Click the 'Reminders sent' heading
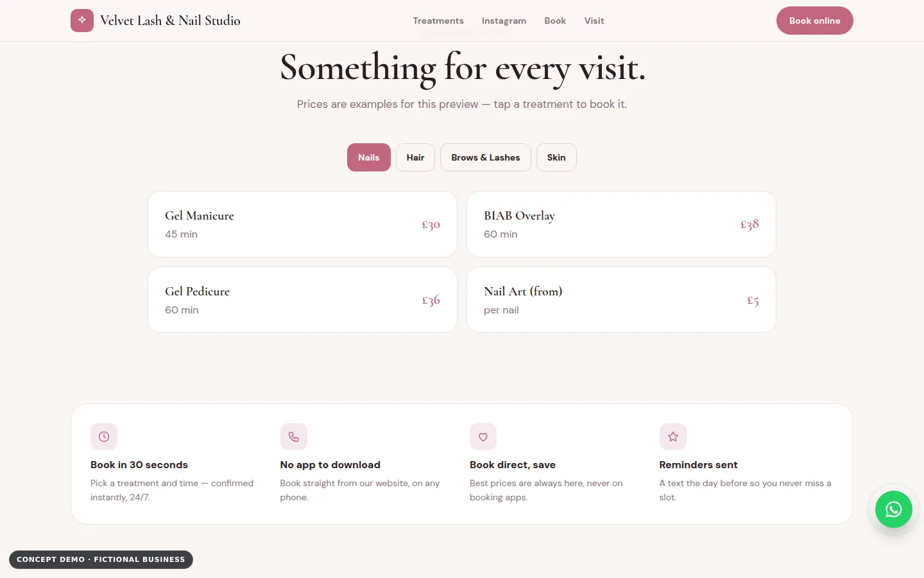Screen dimensions: 924x578 (698, 465)
